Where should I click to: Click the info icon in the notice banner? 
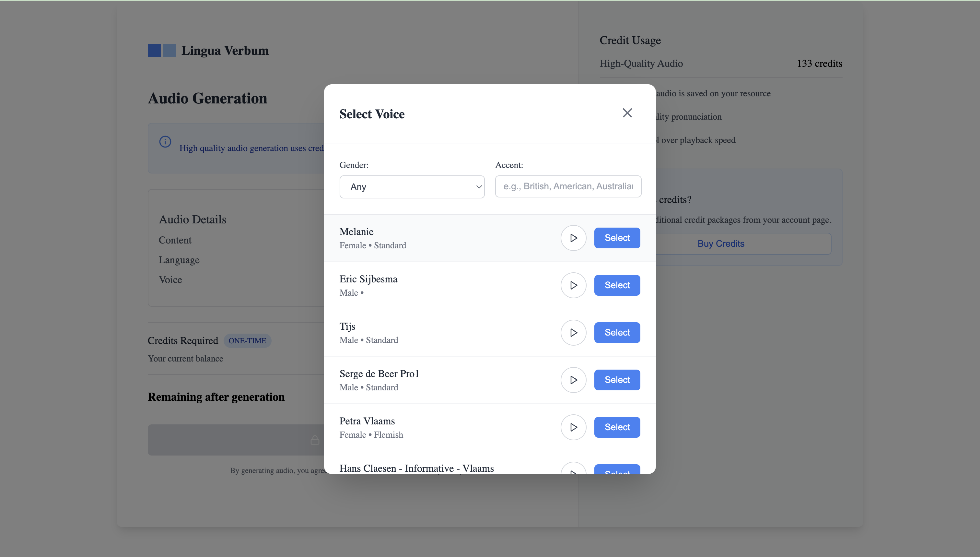tap(165, 142)
